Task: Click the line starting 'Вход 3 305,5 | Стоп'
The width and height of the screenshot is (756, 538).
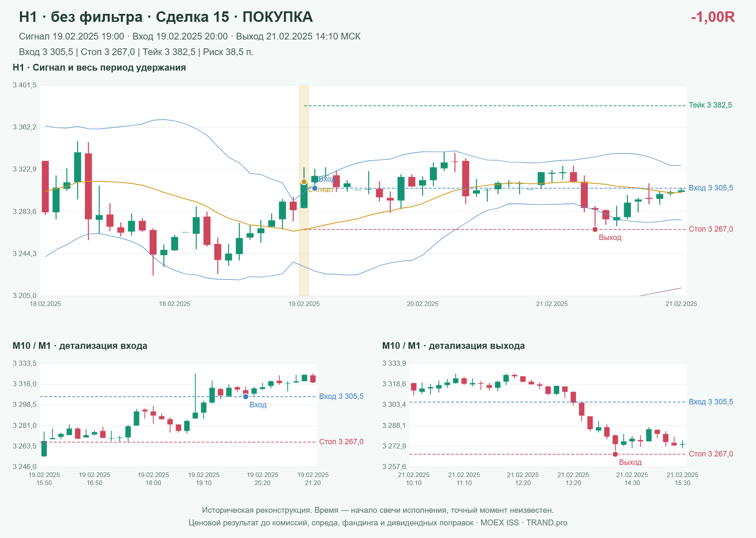Action: (136, 52)
